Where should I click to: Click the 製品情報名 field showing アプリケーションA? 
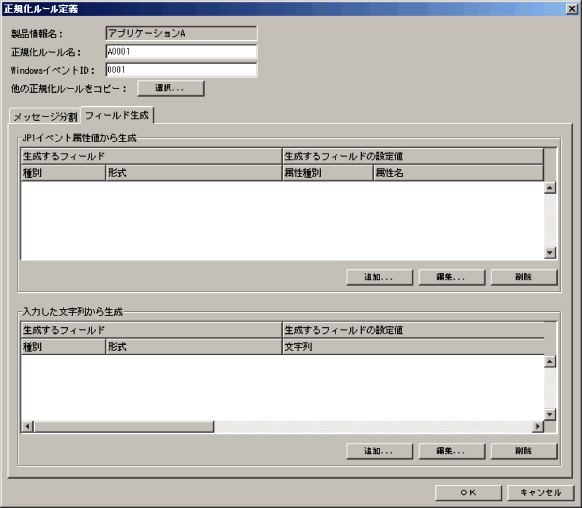point(181,33)
